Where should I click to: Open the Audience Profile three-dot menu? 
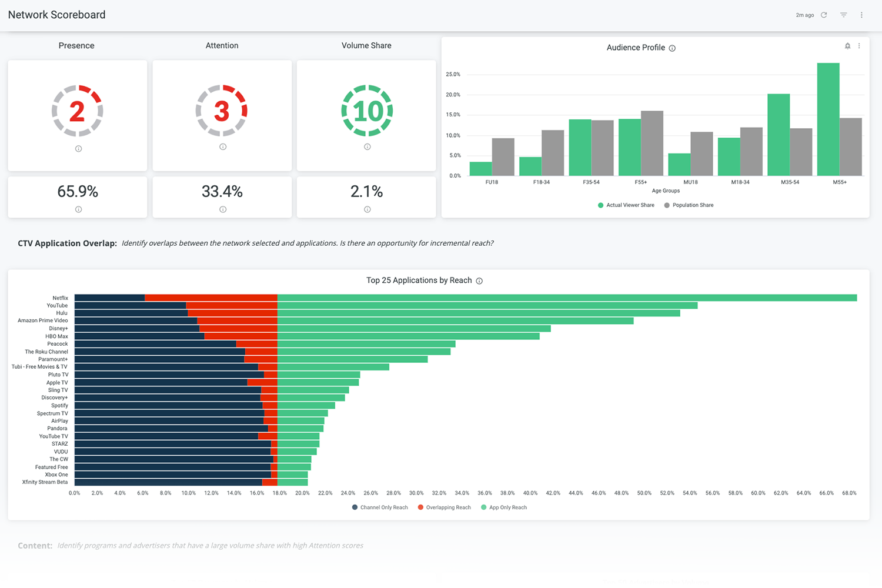[x=858, y=45]
